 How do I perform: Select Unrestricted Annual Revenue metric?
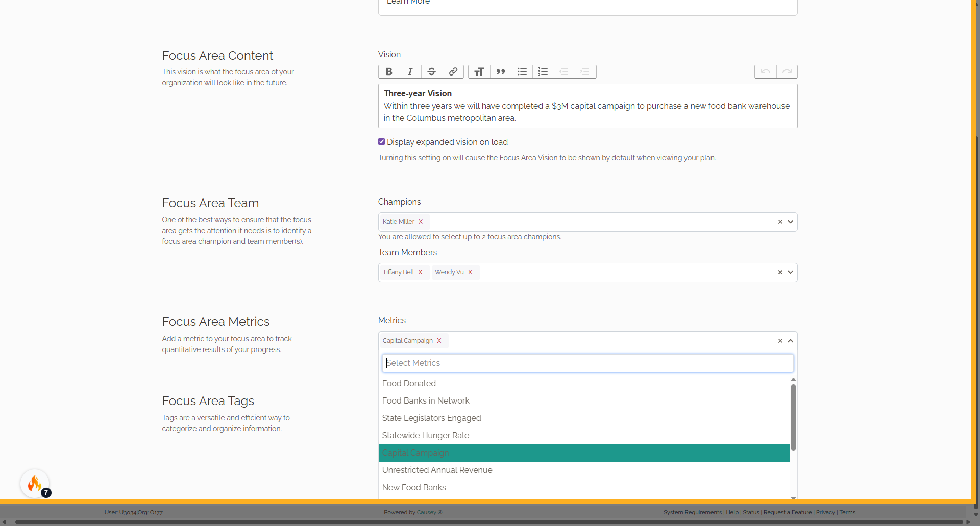click(x=584, y=470)
